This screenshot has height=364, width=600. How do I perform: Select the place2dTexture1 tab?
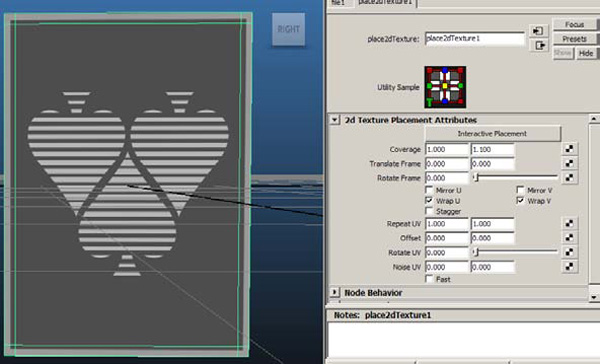pyautogui.click(x=386, y=3)
